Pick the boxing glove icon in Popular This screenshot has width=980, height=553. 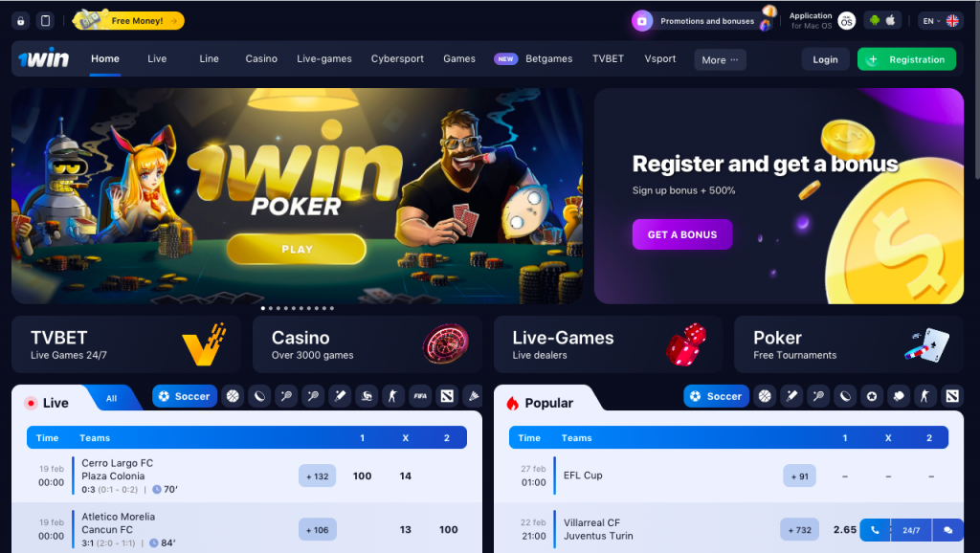pyautogui.click(x=898, y=396)
